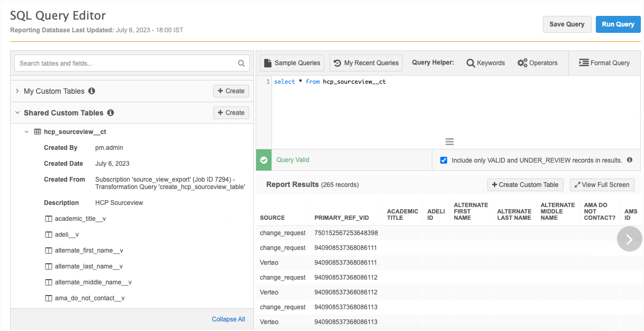Toggle Include only VALID and UNDER_REVIEW checkbox
Viewport: 644px width, 331px height.
(x=443, y=160)
